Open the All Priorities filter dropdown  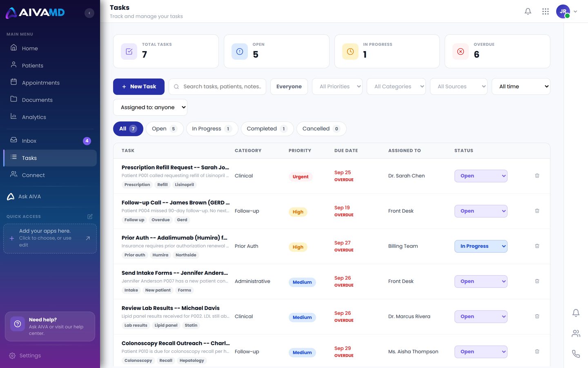coord(337,87)
